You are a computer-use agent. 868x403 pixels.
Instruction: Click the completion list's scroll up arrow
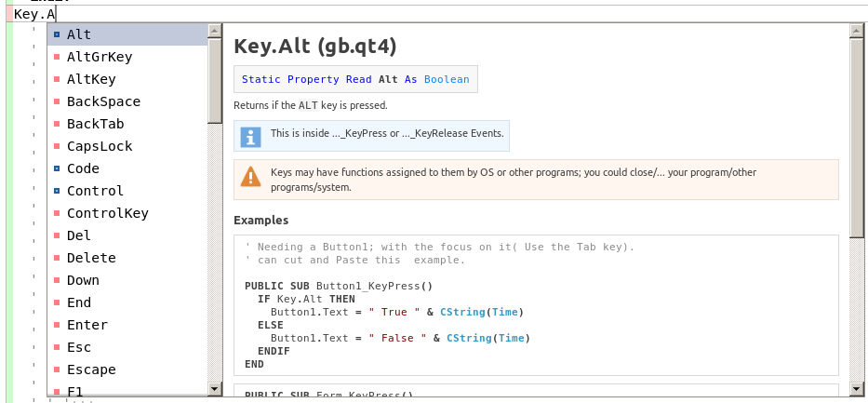(x=215, y=31)
